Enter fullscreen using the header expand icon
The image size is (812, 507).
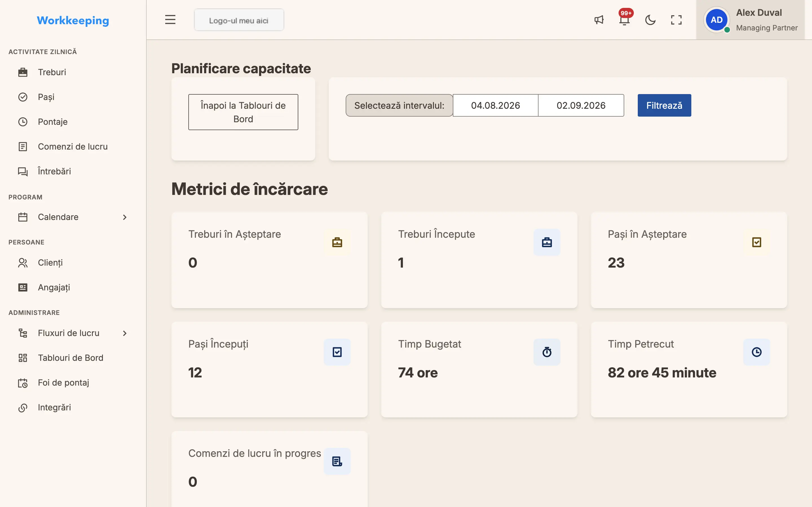(676, 20)
